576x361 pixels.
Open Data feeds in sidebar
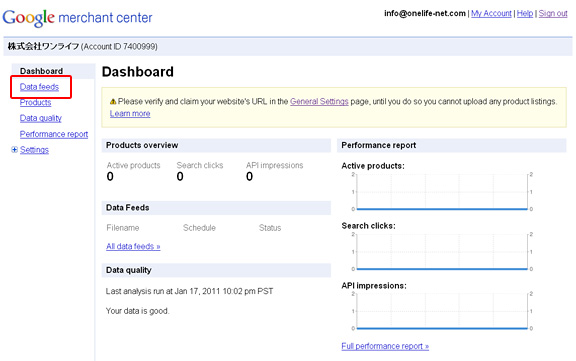39,87
